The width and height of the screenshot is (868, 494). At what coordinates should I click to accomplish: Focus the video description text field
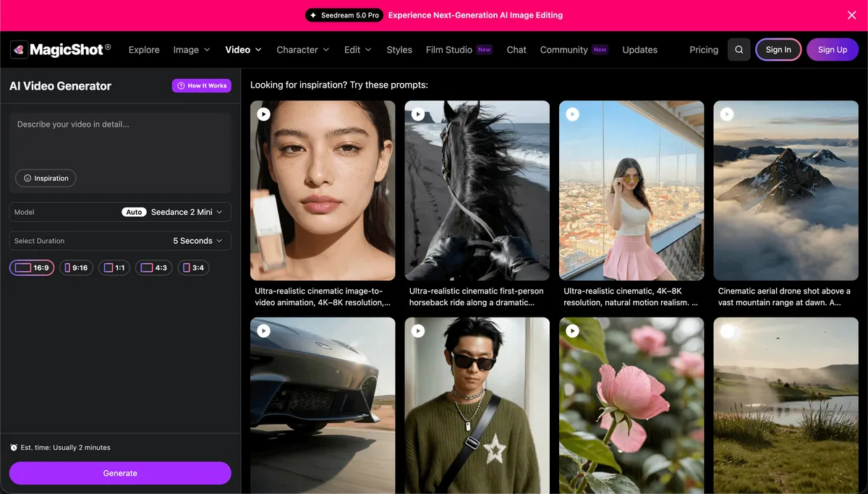(x=120, y=139)
